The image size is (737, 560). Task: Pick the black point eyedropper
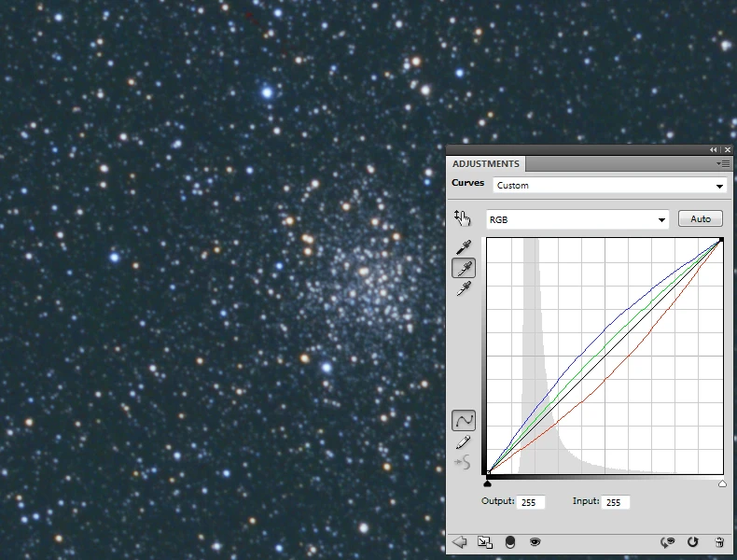[x=463, y=247]
